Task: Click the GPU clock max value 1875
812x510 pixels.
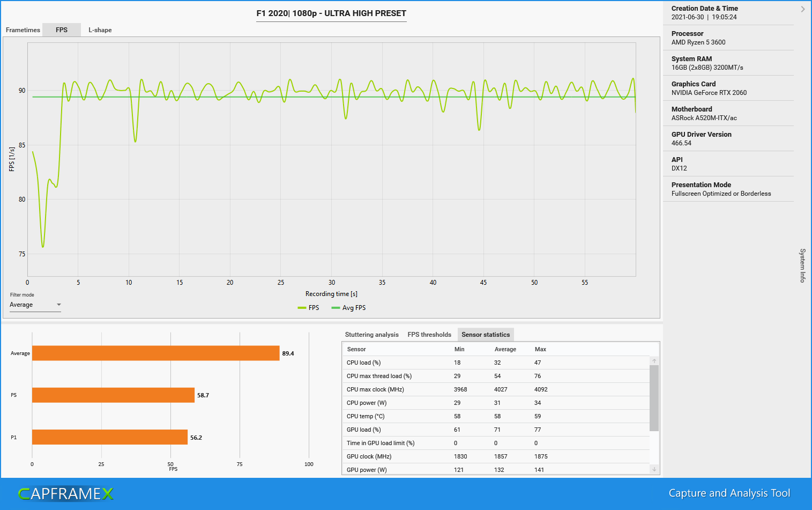Action: (x=541, y=456)
